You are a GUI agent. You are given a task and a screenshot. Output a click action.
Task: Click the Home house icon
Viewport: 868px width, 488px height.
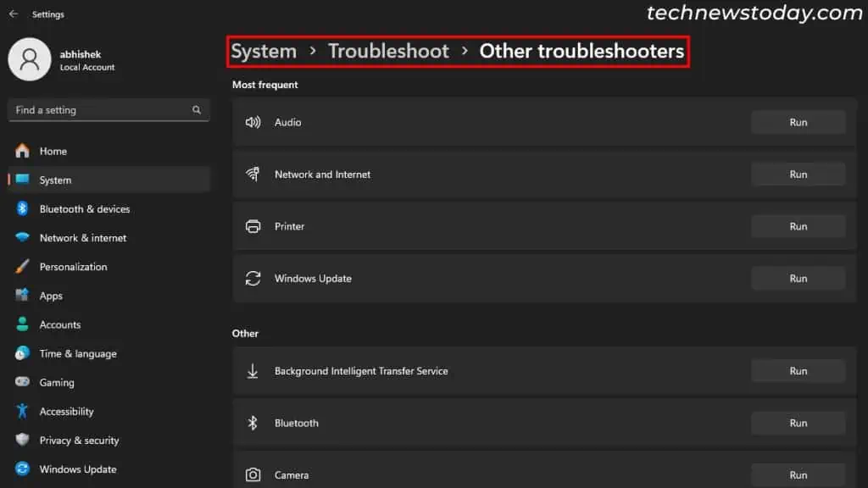pyautogui.click(x=22, y=151)
